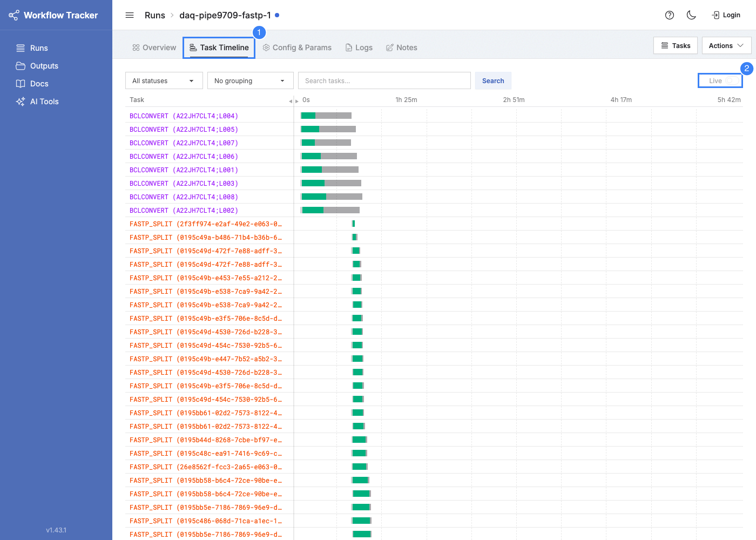756x540 pixels.
Task: Select task FASTP_SPLIT (0195c48c-ea91-7416-9c69-c…
Action: coord(206,454)
